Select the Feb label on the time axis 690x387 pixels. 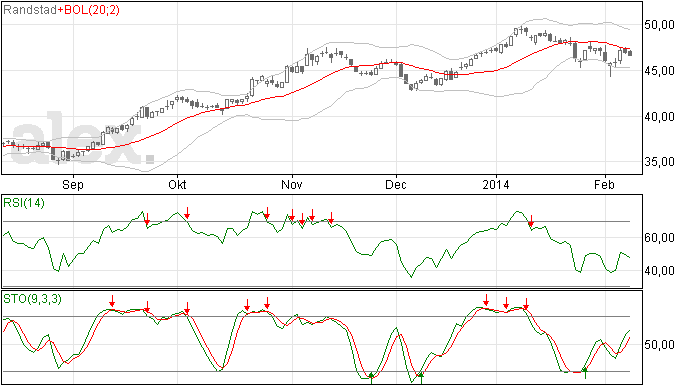604,184
